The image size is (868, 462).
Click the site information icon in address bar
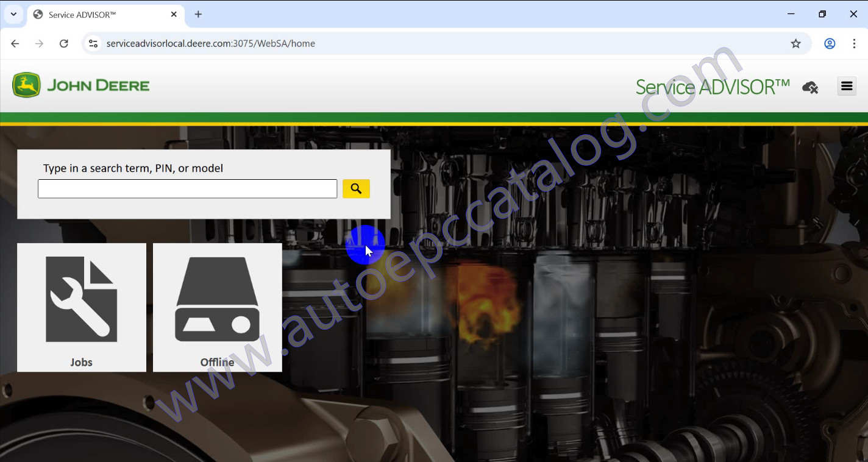pyautogui.click(x=93, y=43)
